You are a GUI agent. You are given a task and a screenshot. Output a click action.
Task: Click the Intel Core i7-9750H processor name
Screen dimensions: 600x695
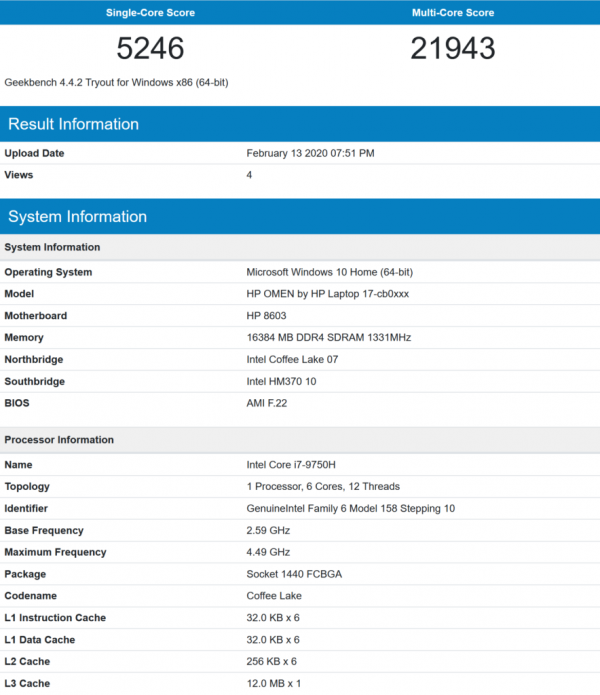point(291,465)
